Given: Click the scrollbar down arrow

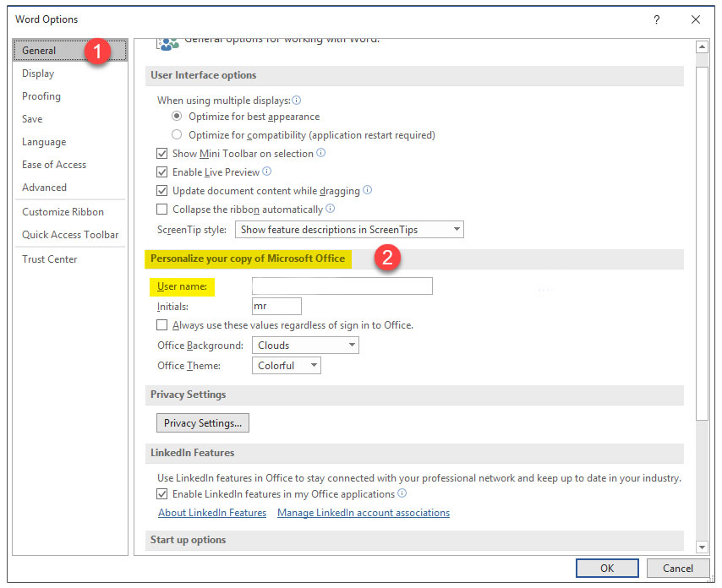Looking at the screenshot, I should [702, 547].
